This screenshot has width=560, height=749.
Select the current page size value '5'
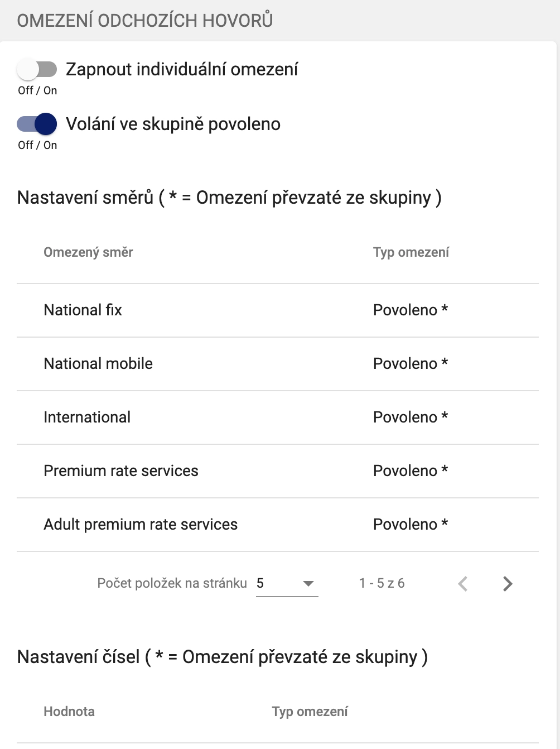coord(260,583)
